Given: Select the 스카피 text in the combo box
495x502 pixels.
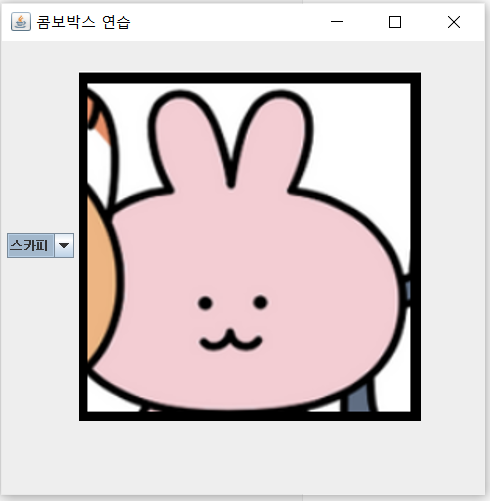Looking at the screenshot, I should [x=29, y=245].
